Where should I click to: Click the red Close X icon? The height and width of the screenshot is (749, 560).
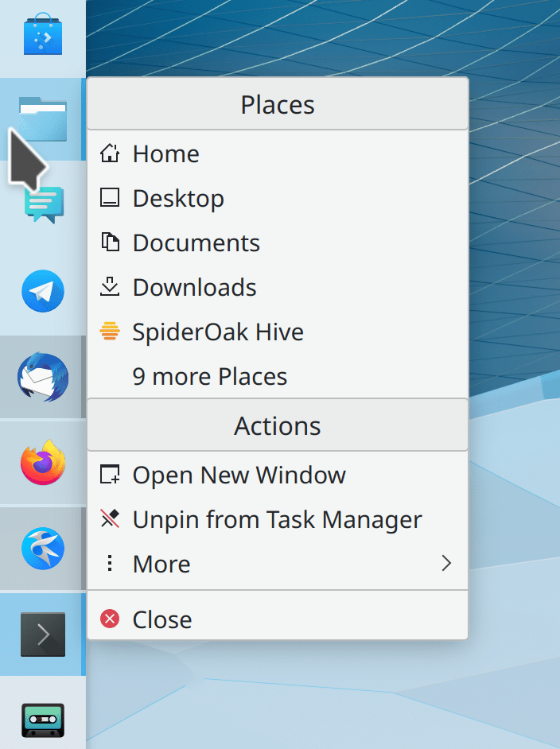(x=110, y=619)
